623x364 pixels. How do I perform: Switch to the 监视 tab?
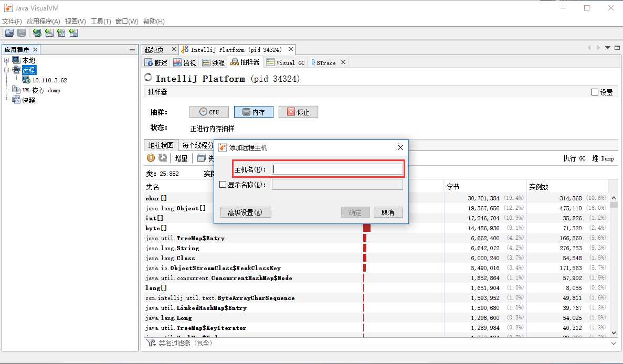(x=185, y=63)
